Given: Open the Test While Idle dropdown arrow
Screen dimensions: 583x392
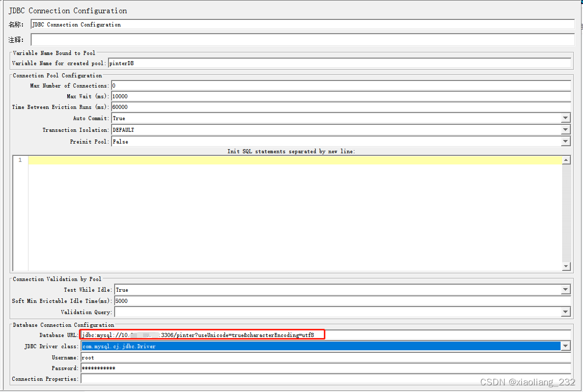Looking at the screenshot, I should click(x=565, y=290).
